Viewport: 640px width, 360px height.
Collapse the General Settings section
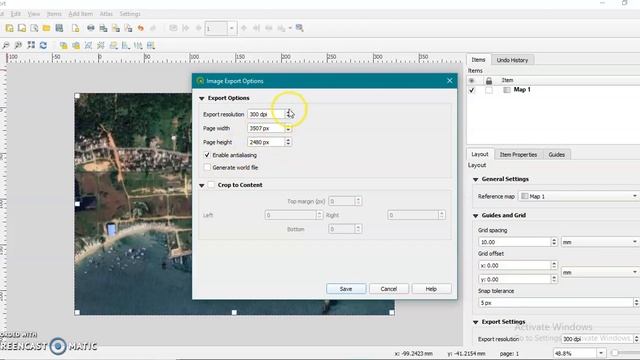coord(476,180)
